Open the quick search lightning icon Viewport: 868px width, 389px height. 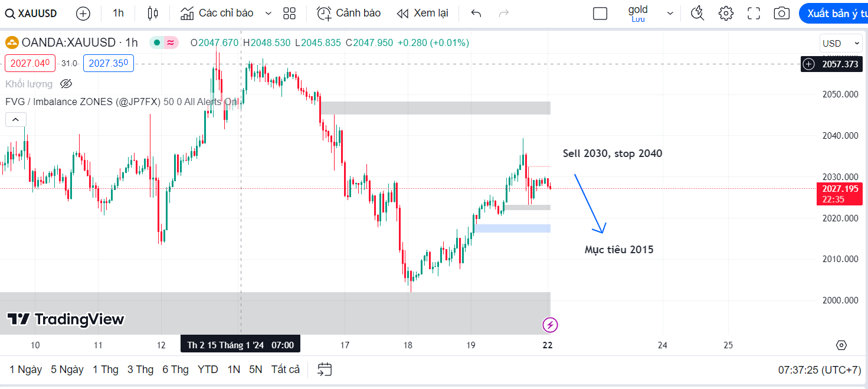point(697,13)
